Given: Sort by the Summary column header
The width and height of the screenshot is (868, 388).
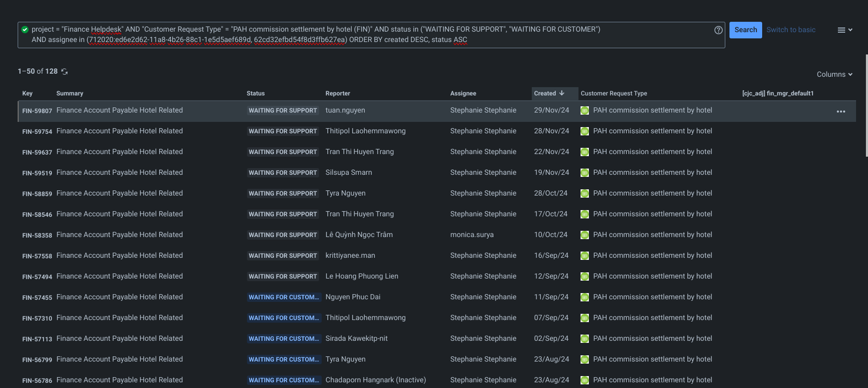Looking at the screenshot, I should click(x=70, y=93).
